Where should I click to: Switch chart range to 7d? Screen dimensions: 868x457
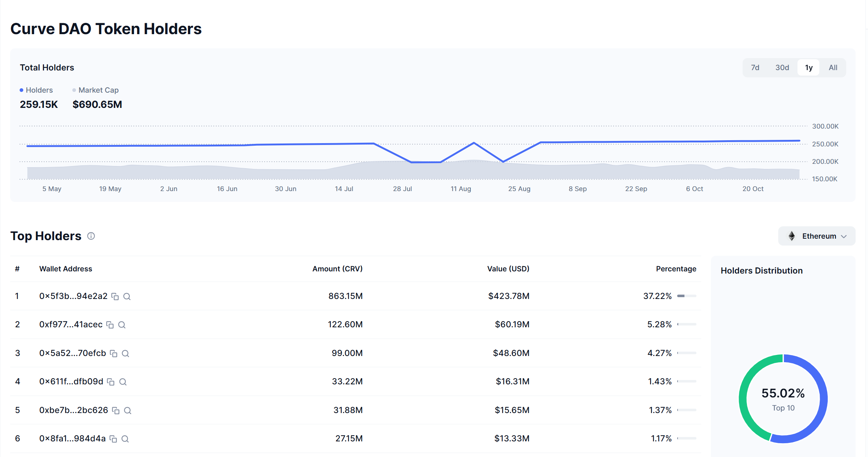(x=755, y=68)
